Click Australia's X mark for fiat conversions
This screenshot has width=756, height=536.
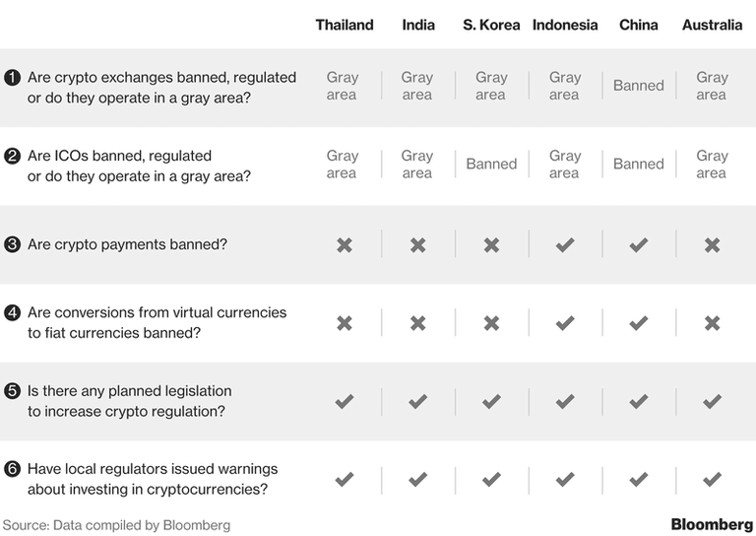click(x=712, y=322)
